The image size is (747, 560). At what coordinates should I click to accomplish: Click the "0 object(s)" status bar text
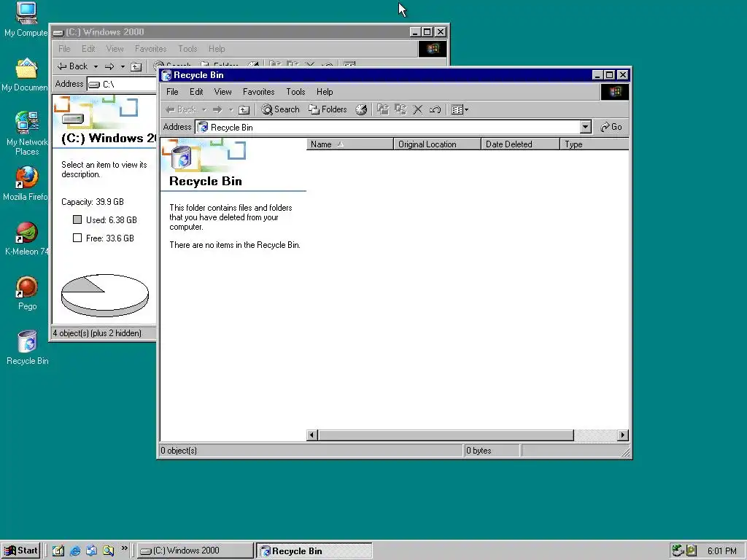click(x=179, y=451)
